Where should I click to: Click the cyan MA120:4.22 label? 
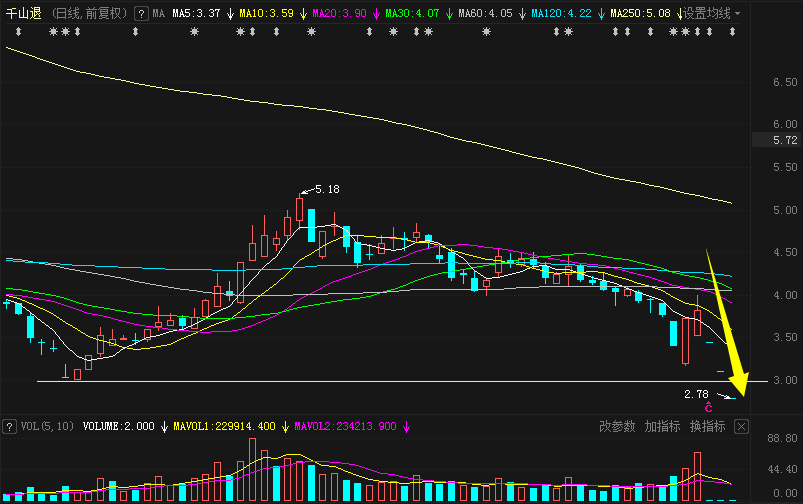click(561, 13)
